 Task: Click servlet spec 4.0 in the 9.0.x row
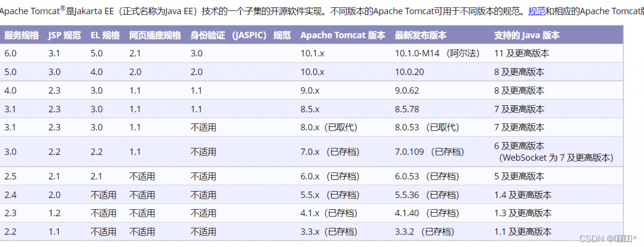[11, 91]
